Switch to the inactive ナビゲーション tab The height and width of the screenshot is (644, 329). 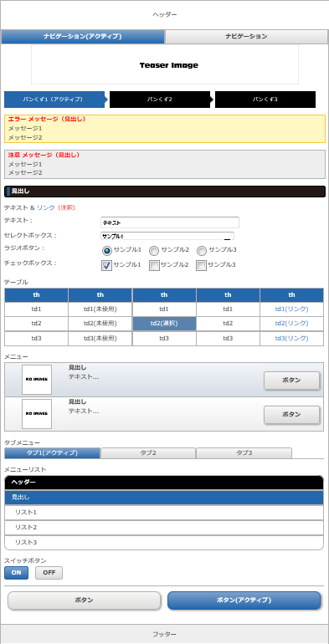click(x=246, y=37)
